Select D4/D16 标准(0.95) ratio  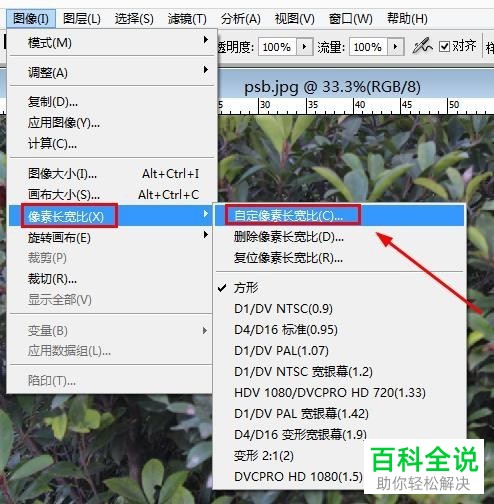pyautogui.click(x=339, y=330)
